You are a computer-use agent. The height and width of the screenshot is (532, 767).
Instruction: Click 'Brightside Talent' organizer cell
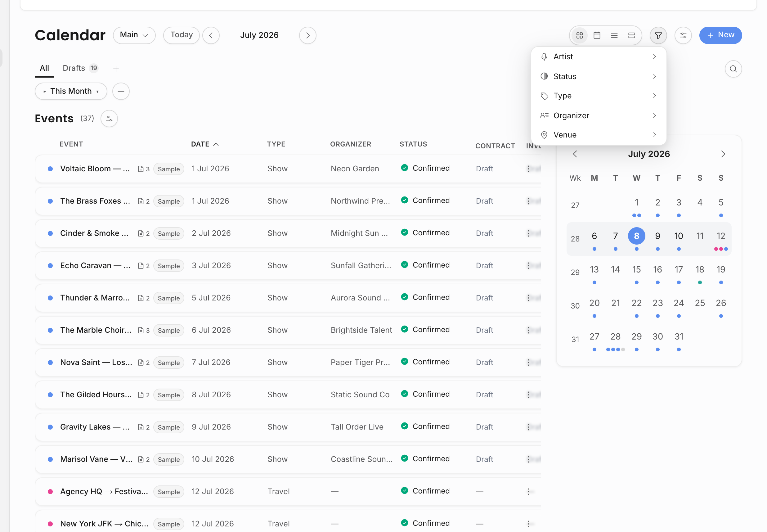(361, 330)
